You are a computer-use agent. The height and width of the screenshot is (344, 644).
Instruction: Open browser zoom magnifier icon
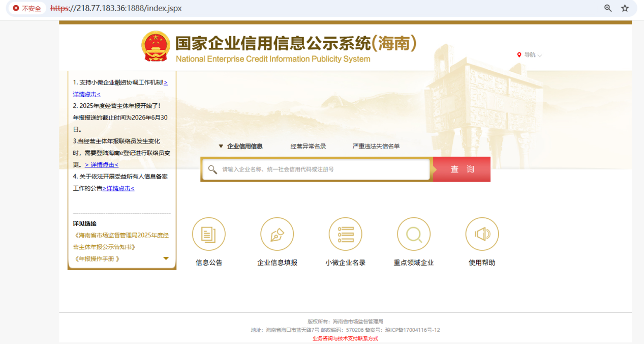click(608, 8)
